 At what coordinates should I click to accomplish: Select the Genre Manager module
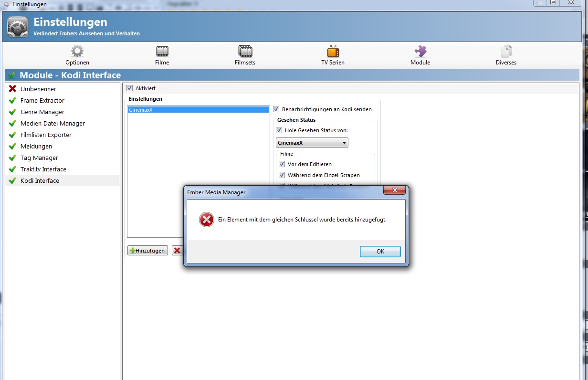(x=63, y=112)
